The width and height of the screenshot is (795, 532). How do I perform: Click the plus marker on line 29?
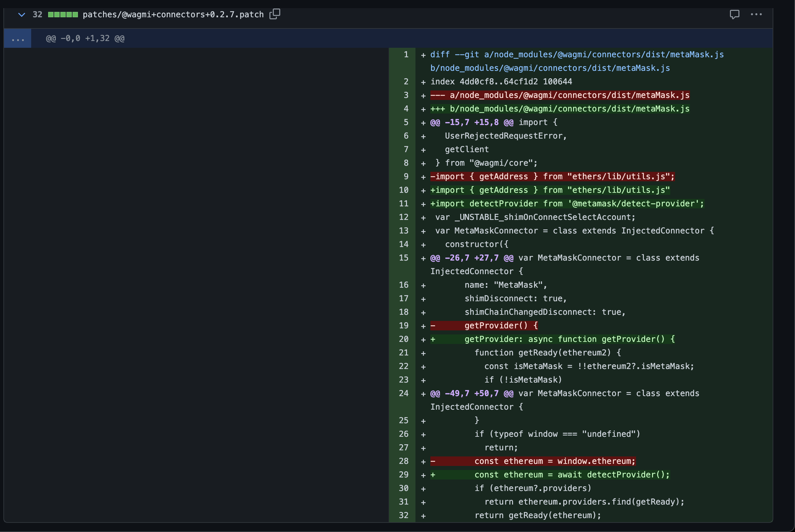[423, 475]
